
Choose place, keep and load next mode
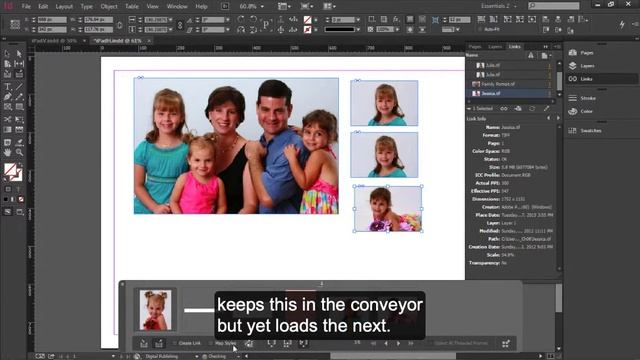(303, 343)
